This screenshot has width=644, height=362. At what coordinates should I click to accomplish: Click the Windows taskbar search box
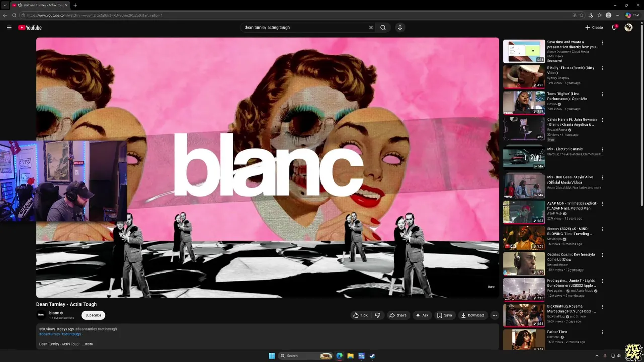pyautogui.click(x=306, y=356)
